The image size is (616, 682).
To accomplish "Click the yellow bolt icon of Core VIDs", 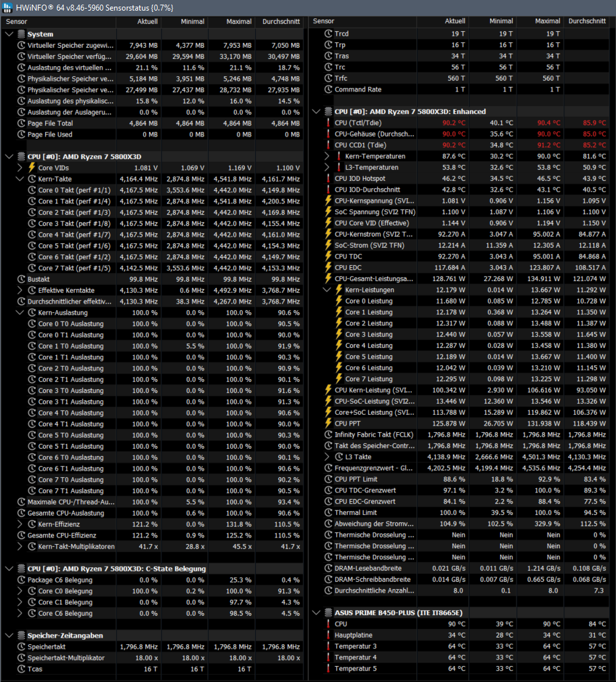I will point(32,168).
